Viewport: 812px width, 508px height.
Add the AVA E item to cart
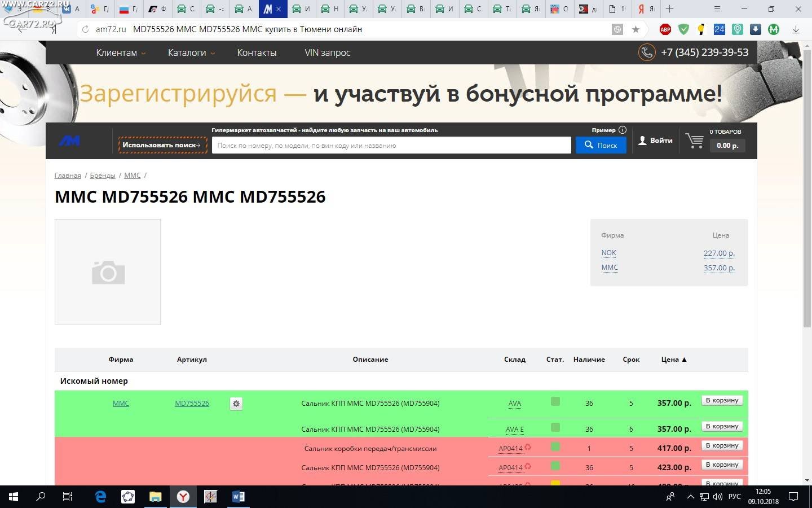tap(722, 426)
